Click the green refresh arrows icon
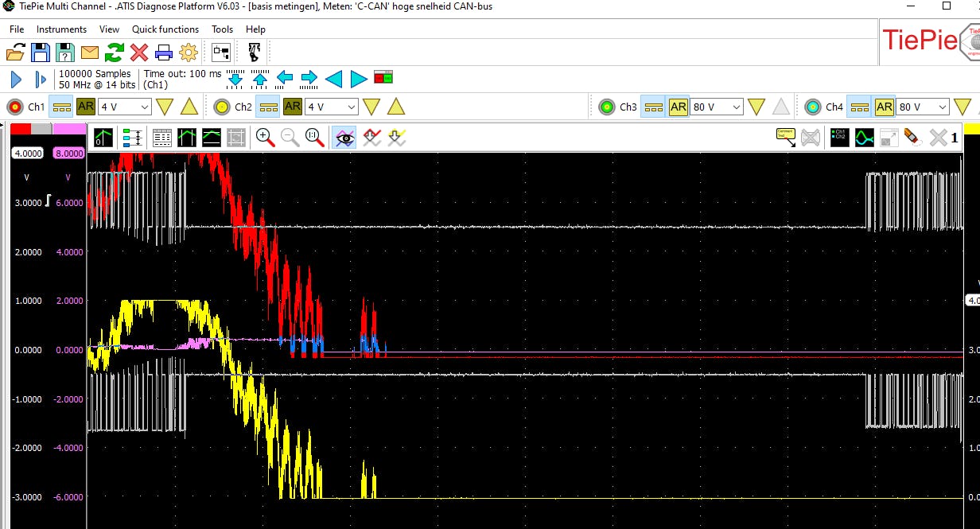980x529 pixels. tap(115, 53)
